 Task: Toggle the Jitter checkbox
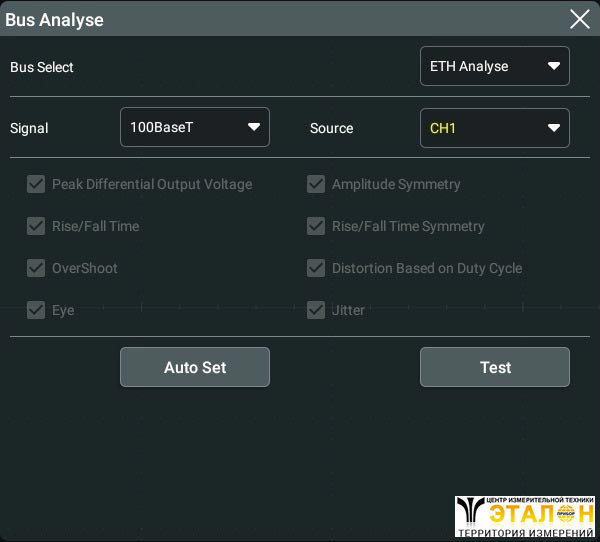[x=316, y=310]
